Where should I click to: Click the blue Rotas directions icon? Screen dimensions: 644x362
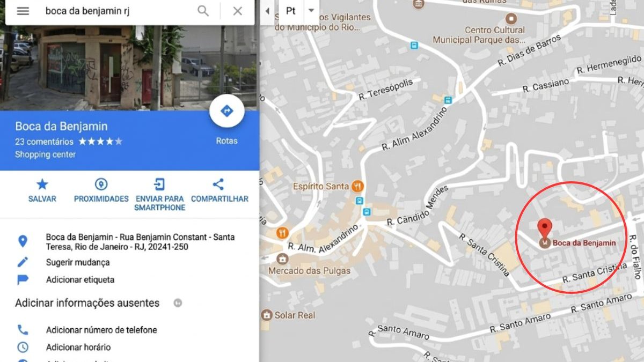pos(227,111)
